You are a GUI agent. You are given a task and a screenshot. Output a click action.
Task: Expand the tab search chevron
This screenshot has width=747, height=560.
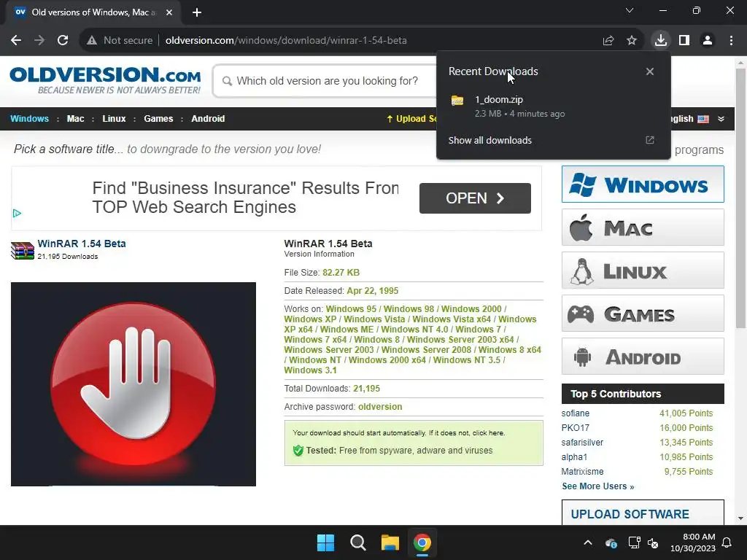pos(630,10)
